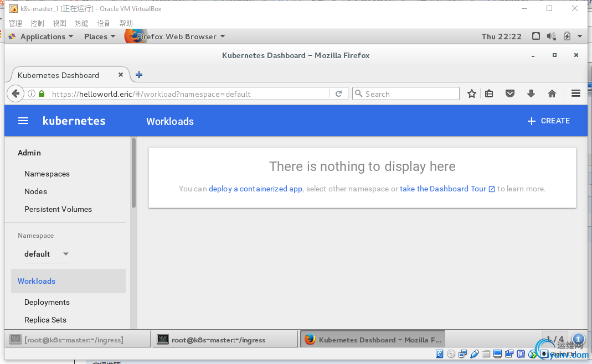Open VirtualBox 设备 menu

pyautogui.click(x=104, y=23)
